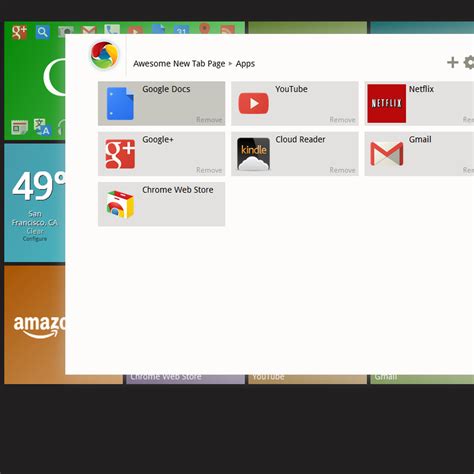The height and width of the screenshot is (474, 474).
Task: Open the Kindle Cloud Reader icon
Action: [x=253, y=154]
